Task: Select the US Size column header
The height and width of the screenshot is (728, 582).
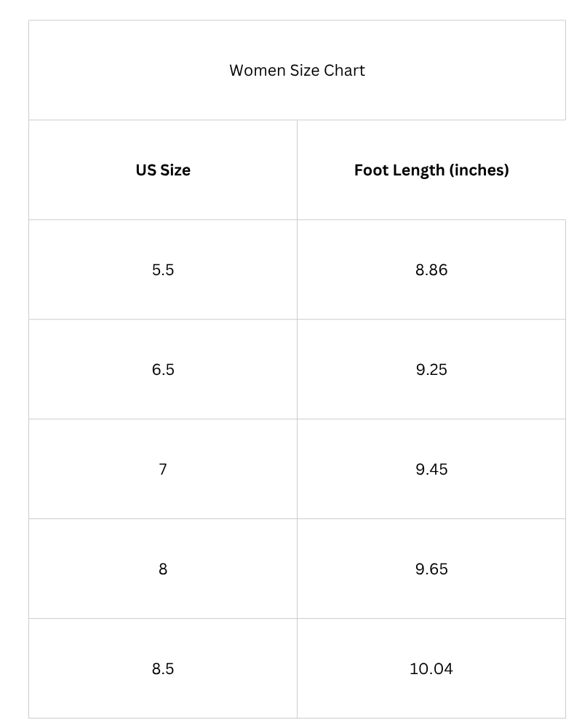Action: [x=163, y=170]
